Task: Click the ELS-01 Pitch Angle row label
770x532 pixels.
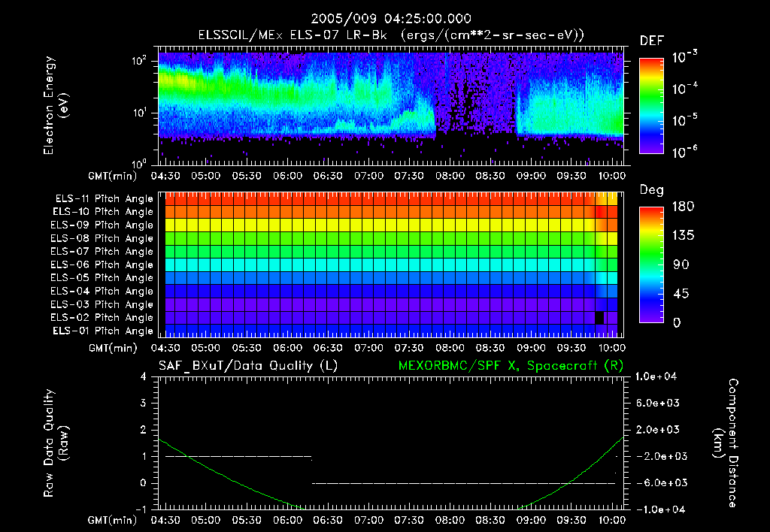Action: point(103,331)
